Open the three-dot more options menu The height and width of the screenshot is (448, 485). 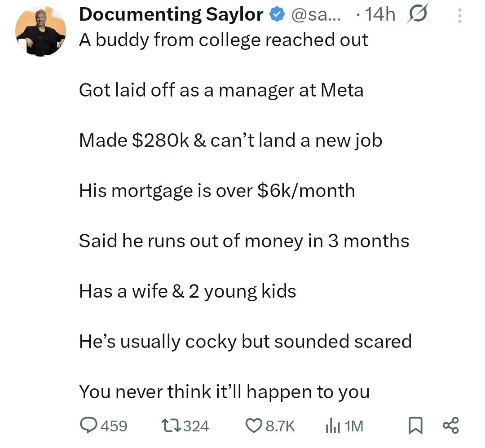coord(459,16)
